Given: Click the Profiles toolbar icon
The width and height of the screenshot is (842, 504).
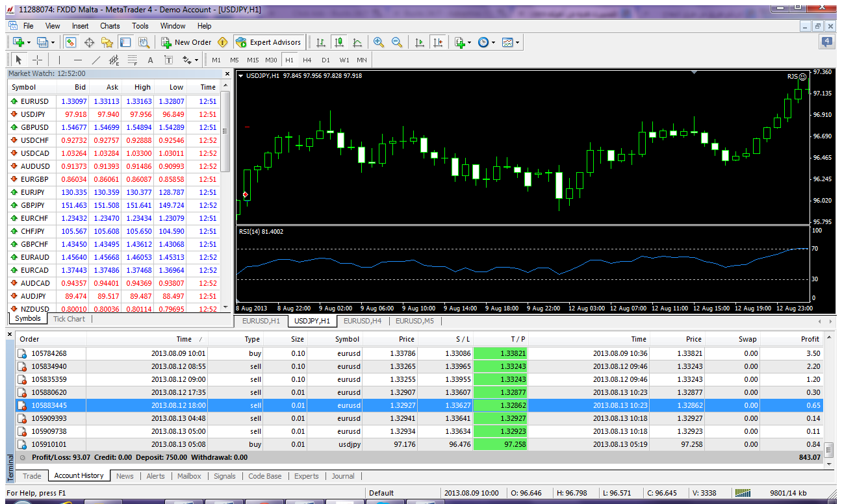Looking at the screenshot, I should tap(43, 42).
